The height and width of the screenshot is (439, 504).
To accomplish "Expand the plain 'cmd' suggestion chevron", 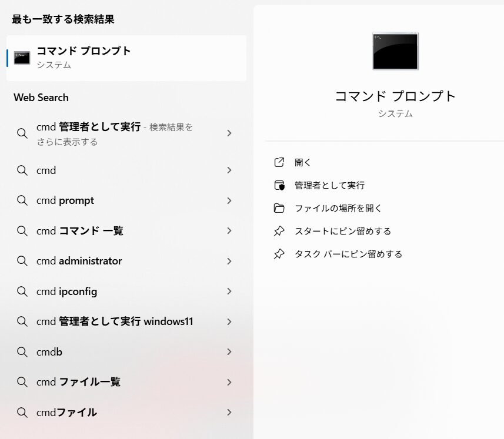I will click(x=229, y=170).
